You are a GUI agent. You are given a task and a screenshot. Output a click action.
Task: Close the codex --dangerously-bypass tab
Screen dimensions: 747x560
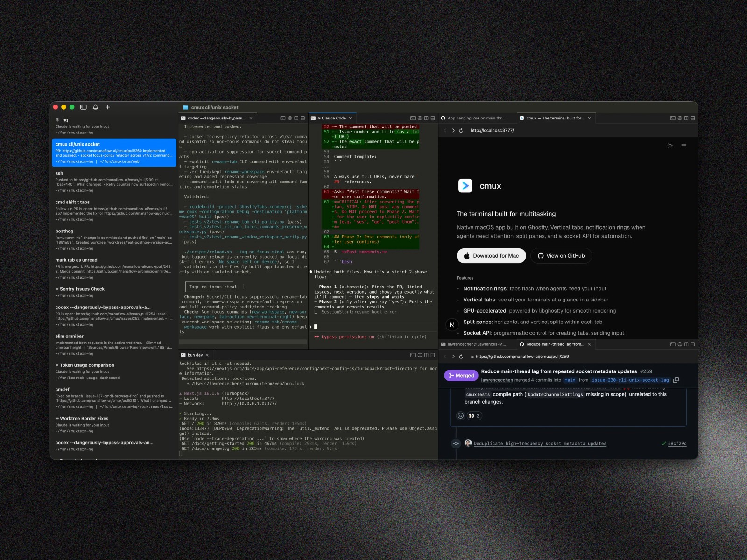click(x=251, y=119)
